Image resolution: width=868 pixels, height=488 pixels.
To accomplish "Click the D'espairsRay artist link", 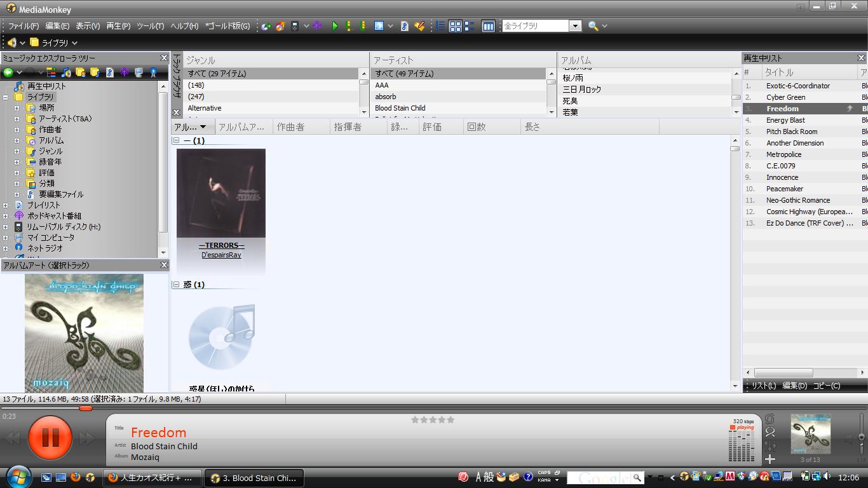I will pos(221,255).
